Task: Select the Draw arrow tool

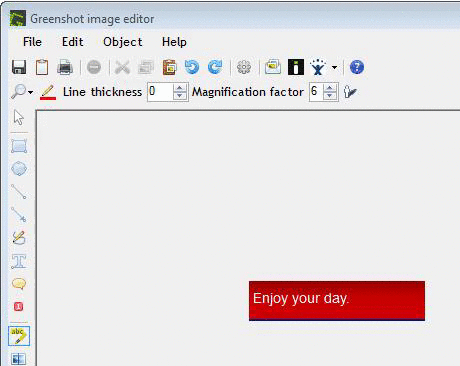Action: [19, 214]
